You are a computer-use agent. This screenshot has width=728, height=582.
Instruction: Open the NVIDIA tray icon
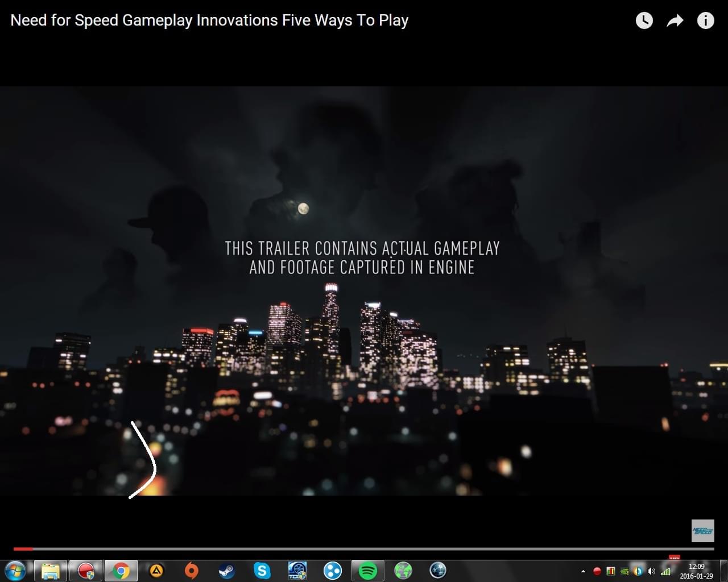624,571
